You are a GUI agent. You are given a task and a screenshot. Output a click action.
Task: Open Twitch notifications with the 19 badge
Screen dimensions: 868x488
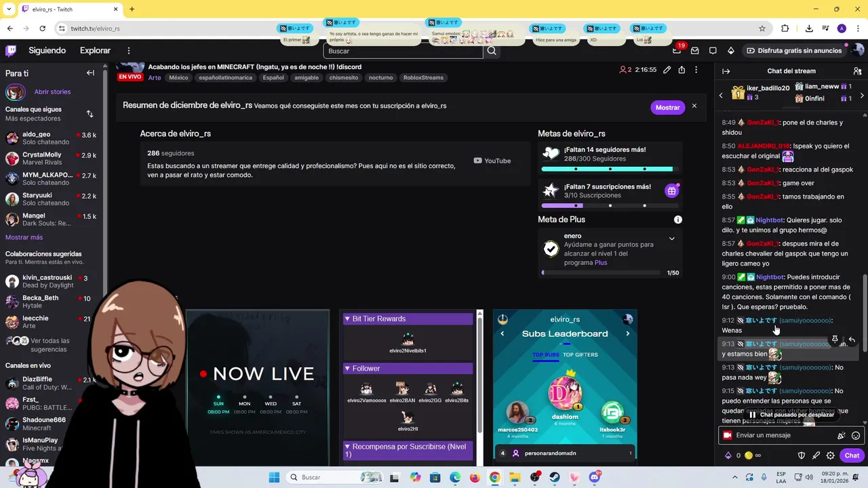tap(677, 51)
